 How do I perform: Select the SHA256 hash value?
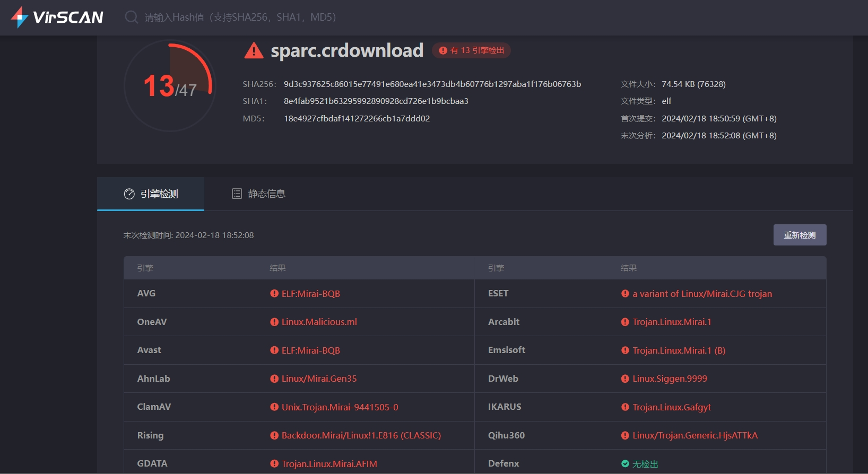click(432, 84)
